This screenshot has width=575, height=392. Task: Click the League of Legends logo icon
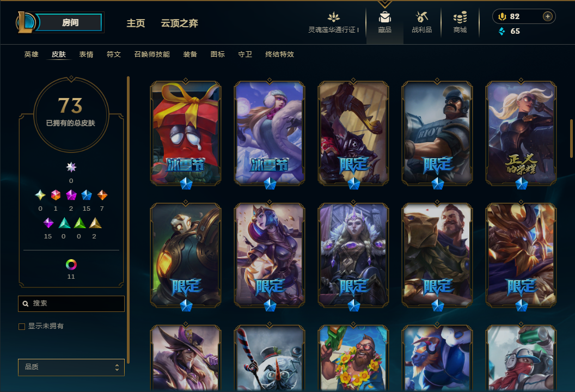tap(25, 22)
